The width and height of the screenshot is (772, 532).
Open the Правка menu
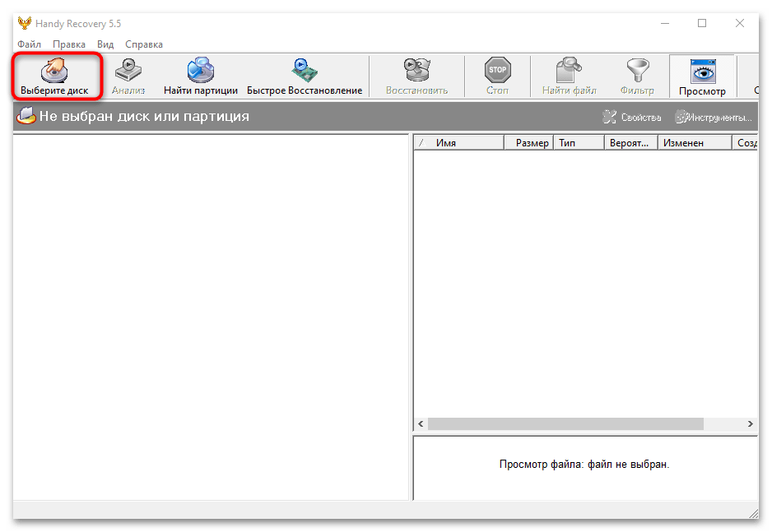69,44
